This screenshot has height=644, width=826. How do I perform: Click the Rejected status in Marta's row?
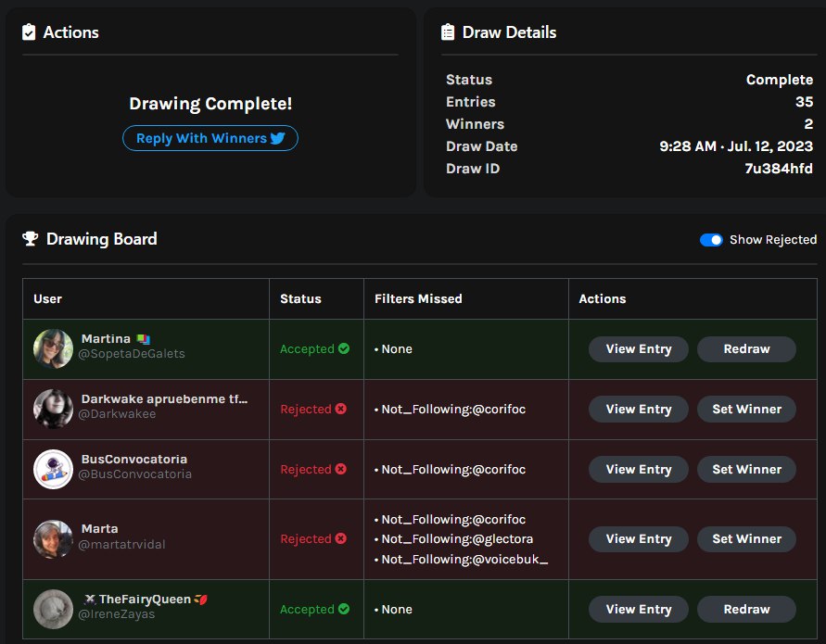[313, 539]
